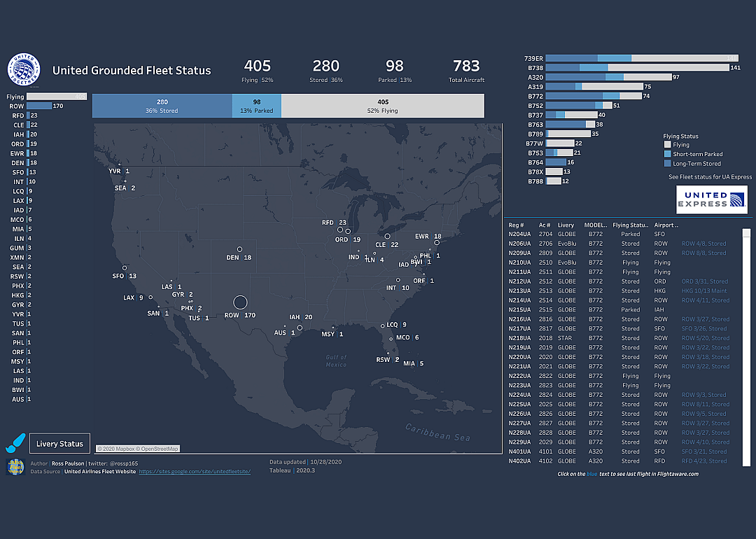
Task: Select registration N401UA in the table
Action: pos(519,451)
